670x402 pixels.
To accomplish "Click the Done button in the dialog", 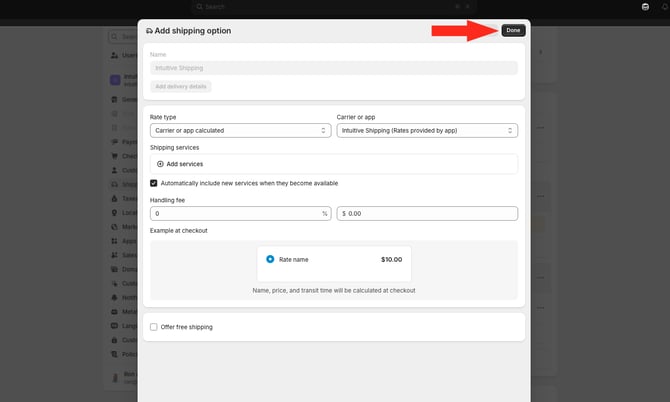I will (513, 30).
